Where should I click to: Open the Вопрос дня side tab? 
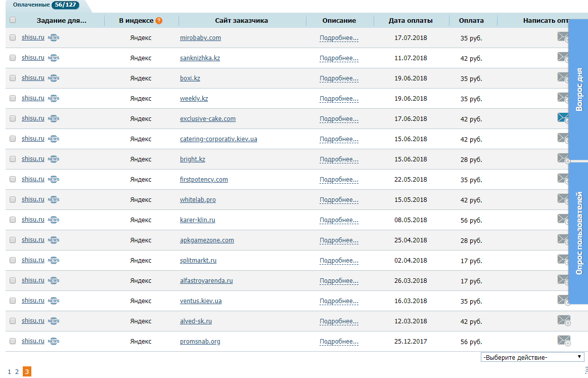click(578, 90)
